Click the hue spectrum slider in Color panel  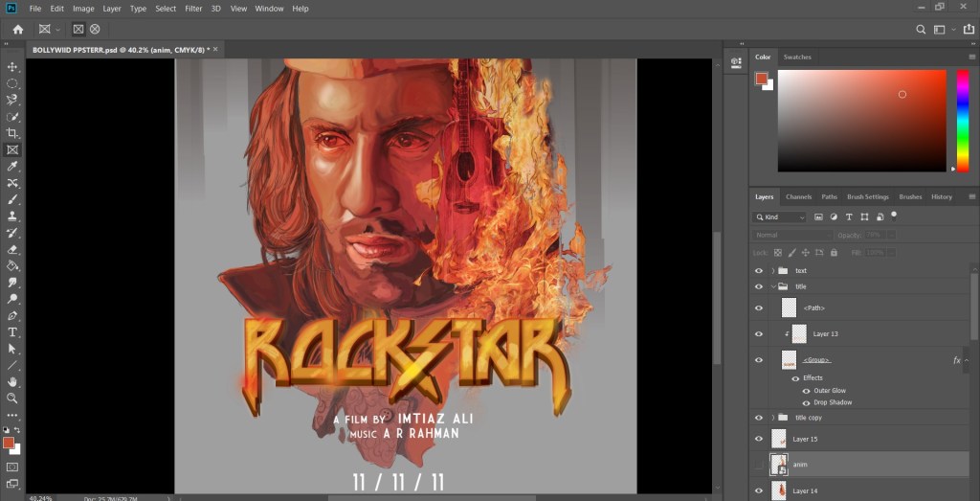[962, 120]
